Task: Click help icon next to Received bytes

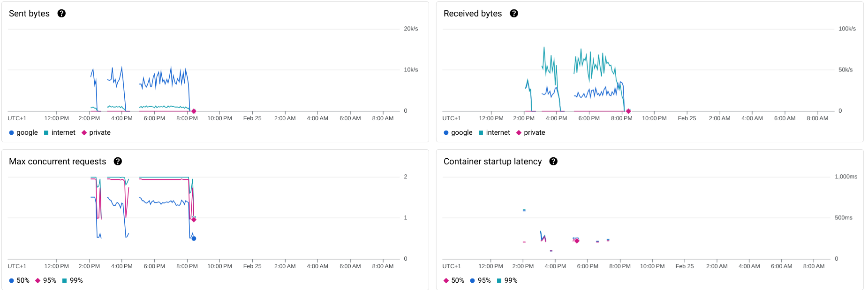Action: coord(514,14)
